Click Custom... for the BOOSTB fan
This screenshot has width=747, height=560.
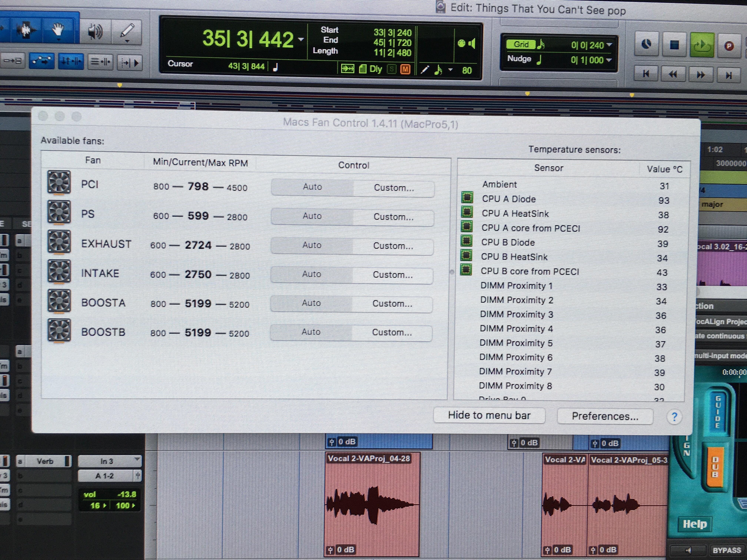[x=392, y=332]
